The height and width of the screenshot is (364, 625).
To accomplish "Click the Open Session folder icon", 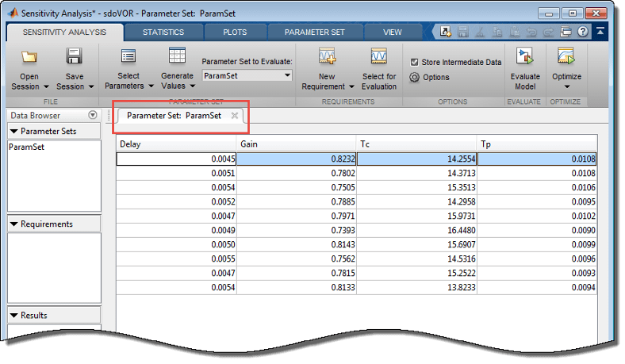I will coord(29,57).
